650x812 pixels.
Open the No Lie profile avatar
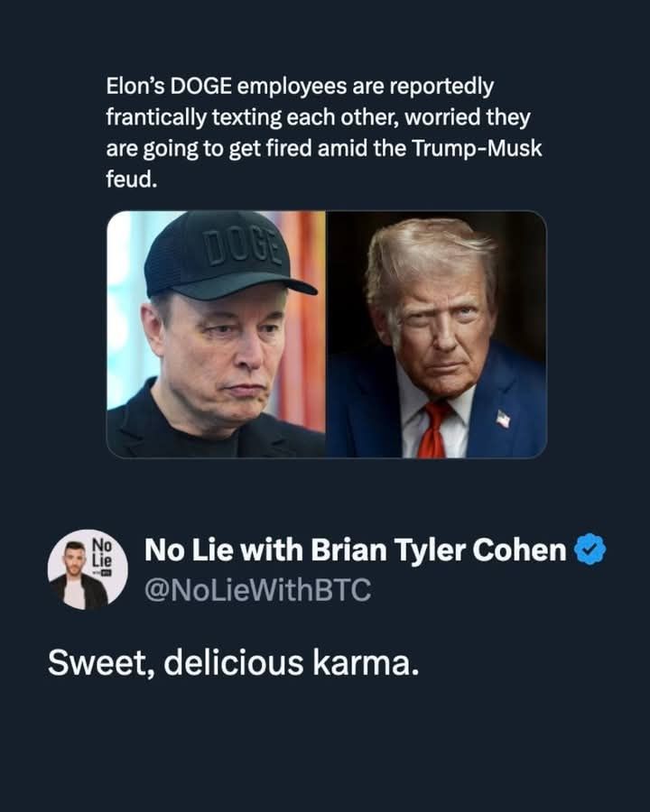pyautogui.click(x=88, y=569)
